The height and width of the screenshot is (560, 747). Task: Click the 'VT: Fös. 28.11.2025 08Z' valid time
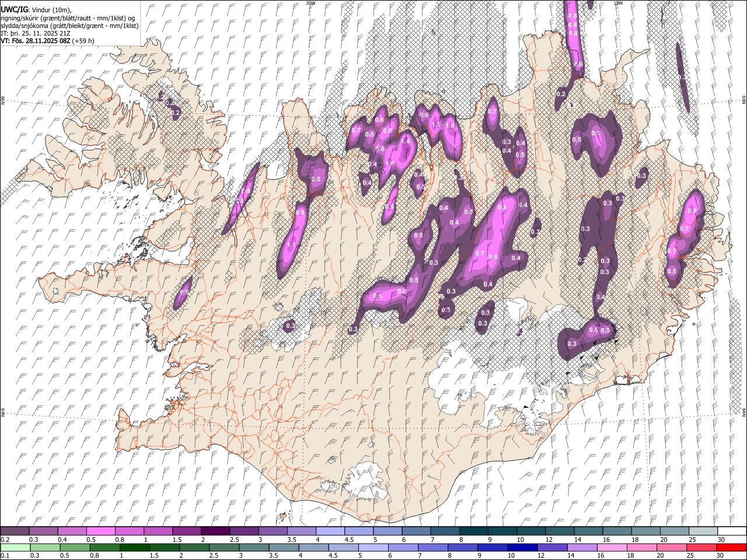(36, 41)
